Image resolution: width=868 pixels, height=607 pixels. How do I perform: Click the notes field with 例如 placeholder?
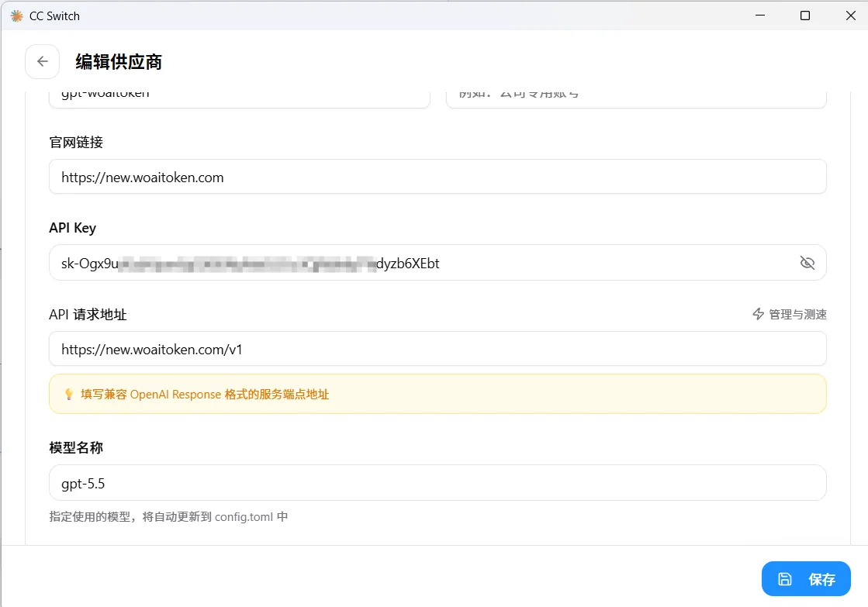(636, 98)
